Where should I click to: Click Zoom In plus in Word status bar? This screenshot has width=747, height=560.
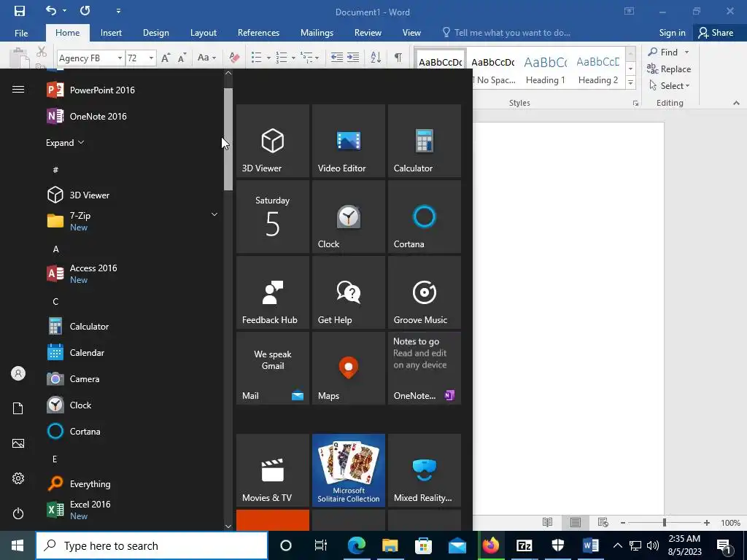tap(706, 523)
